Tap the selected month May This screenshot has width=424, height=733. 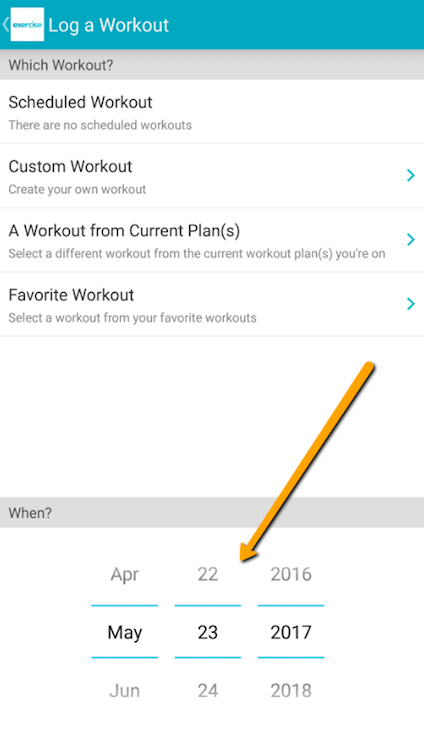tap(124, 632)
